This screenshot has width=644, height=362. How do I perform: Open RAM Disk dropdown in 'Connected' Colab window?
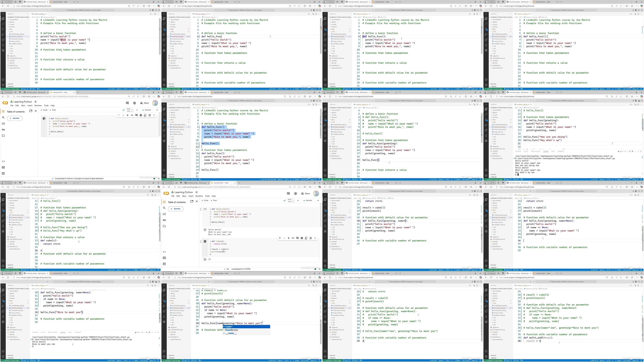pos(137,110)
